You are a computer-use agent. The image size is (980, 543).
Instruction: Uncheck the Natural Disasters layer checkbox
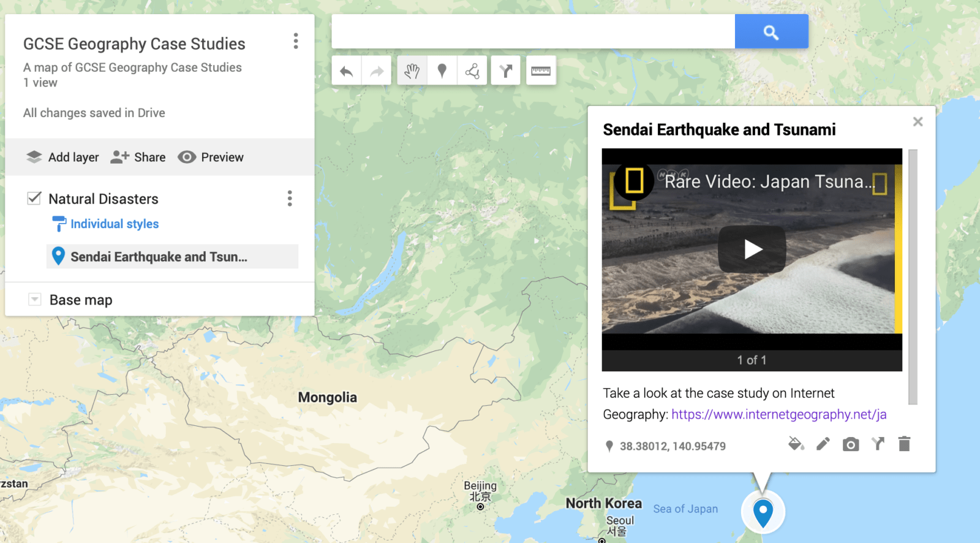tap(34, 199)
